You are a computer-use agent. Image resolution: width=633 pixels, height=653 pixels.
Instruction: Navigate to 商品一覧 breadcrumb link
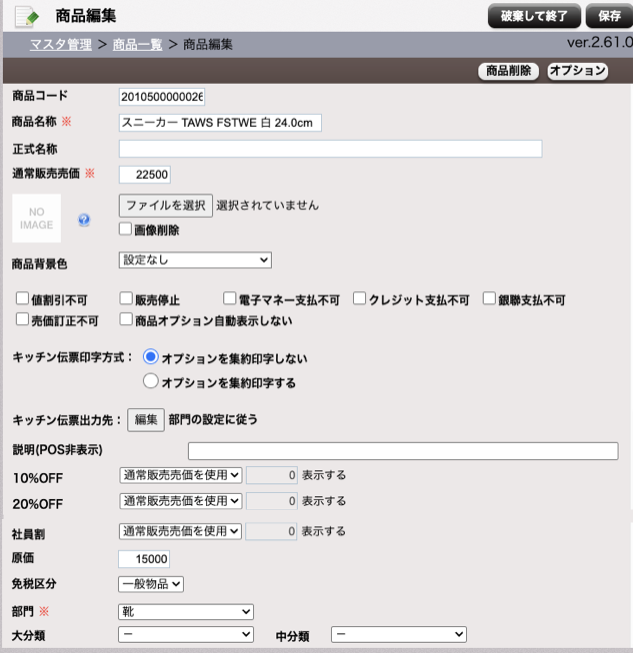[x=138, y=45]
